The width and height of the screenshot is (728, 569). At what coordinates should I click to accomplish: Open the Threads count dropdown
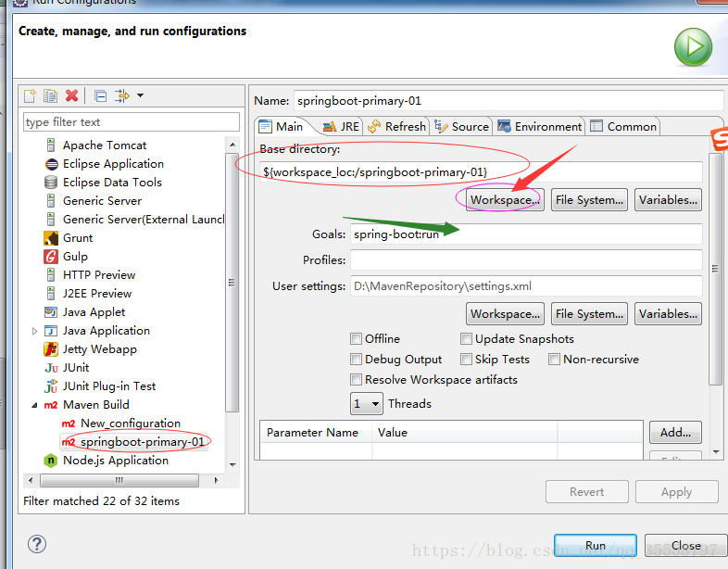tap(367, 404)
